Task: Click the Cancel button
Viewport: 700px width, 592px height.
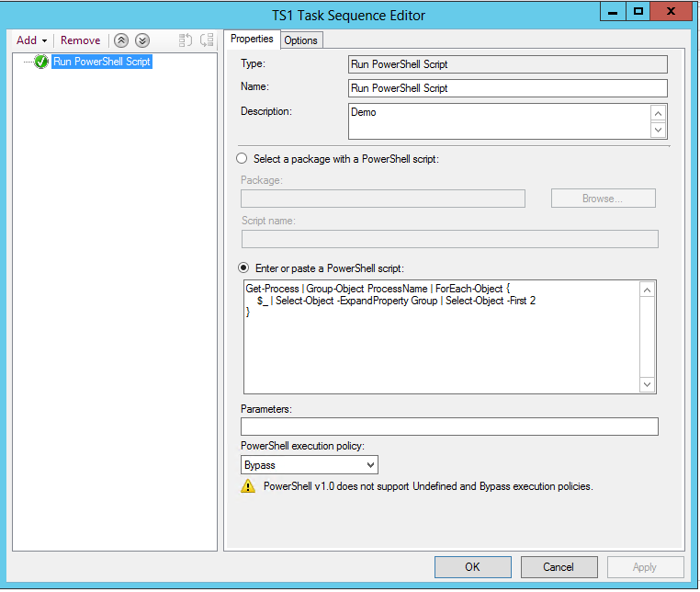Action: (x=559, y=567)
